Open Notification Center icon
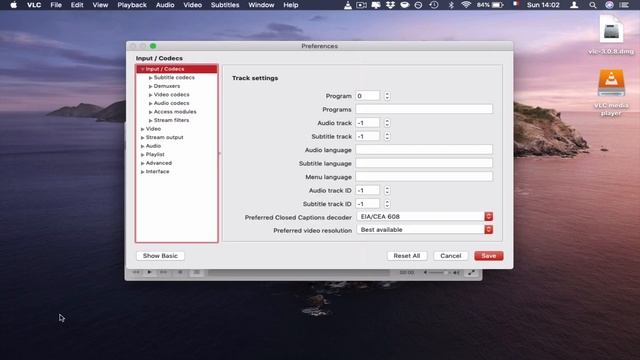 624,5
